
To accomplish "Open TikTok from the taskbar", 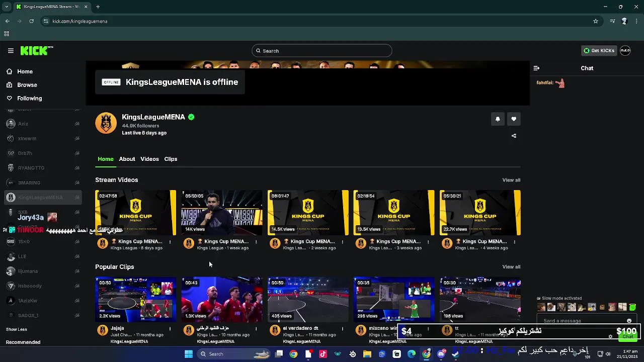I will (323, 354).
